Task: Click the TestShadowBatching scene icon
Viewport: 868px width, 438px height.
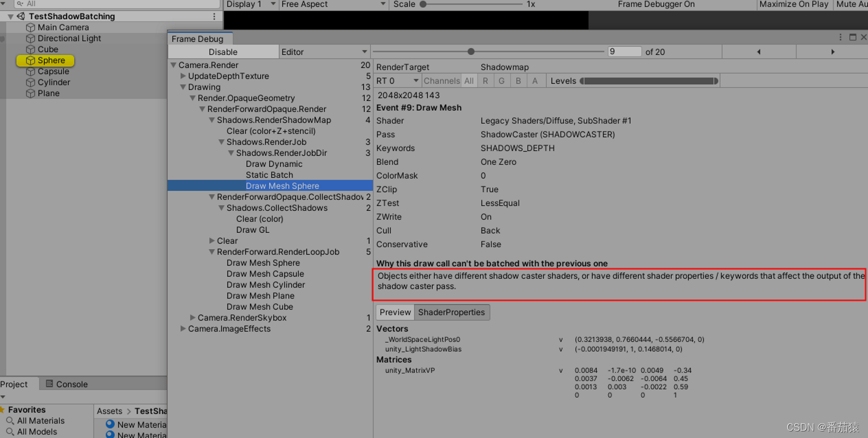Action: tap(21, 16)
